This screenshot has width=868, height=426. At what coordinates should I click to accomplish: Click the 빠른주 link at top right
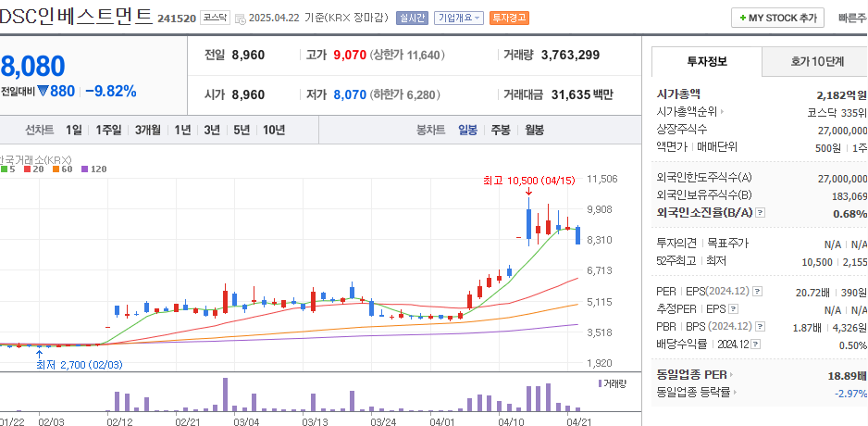(x=853, y=18)
